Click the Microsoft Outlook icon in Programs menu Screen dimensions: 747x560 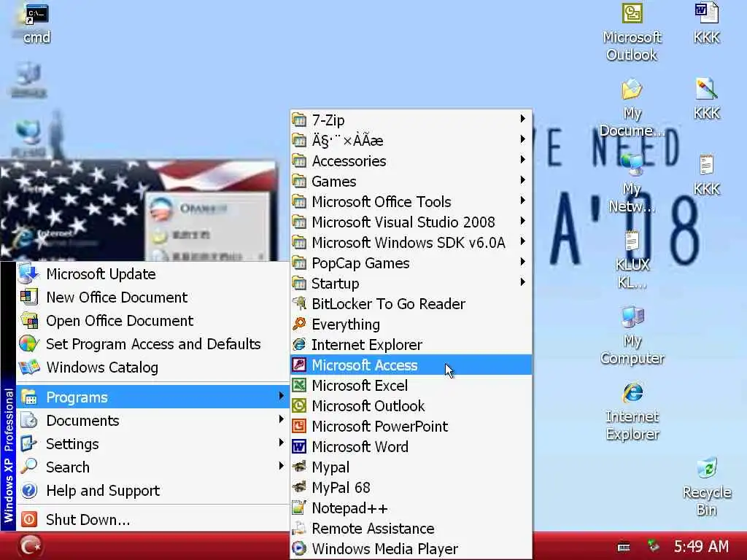tap(299, 405)
